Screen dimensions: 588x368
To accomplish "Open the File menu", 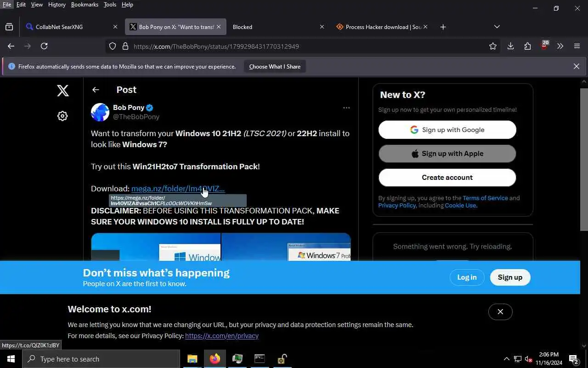I will [x=7, y=5].
